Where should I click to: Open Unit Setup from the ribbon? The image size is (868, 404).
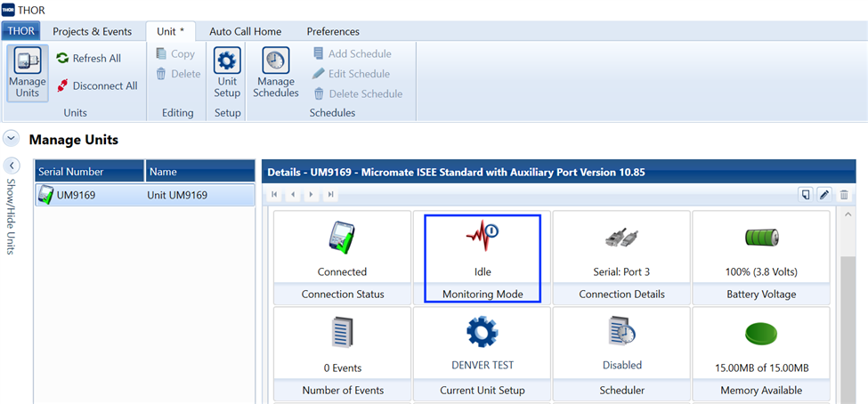click(227, 73)
